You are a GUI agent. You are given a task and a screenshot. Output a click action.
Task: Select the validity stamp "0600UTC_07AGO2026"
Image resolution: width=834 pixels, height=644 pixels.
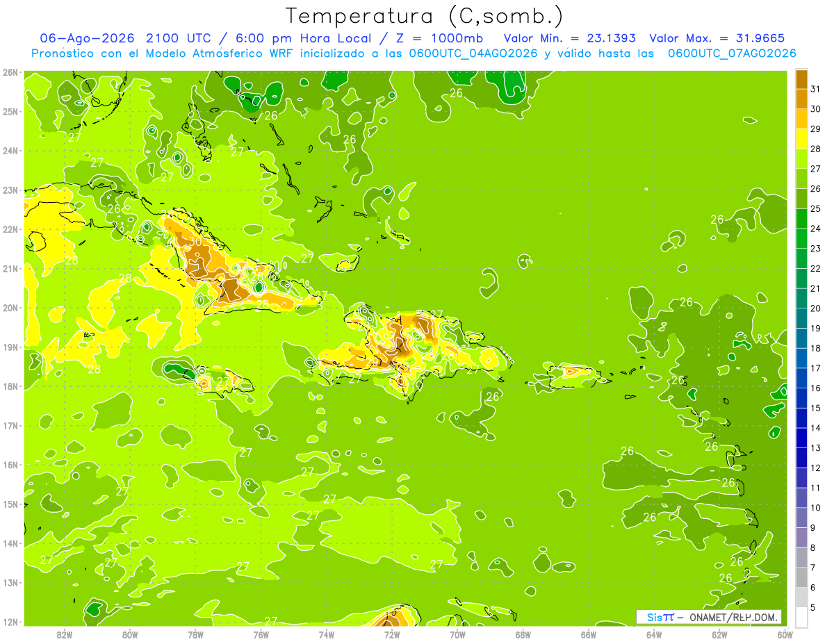point(732,53)
